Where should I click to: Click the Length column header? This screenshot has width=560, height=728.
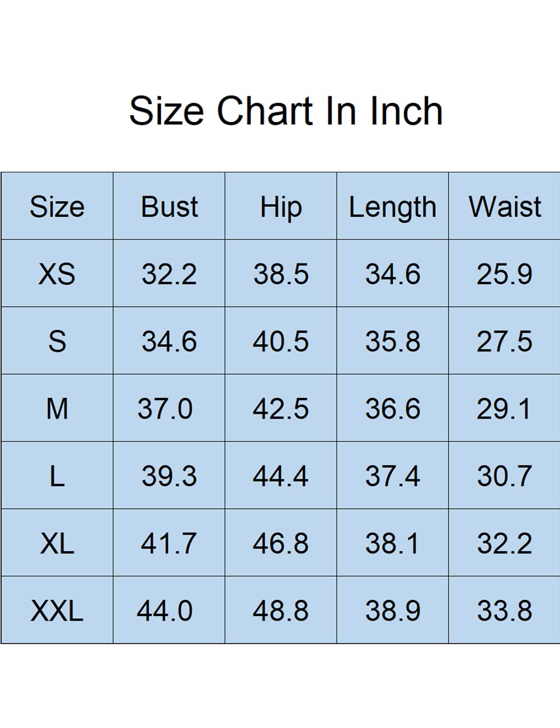click(392, 208)
